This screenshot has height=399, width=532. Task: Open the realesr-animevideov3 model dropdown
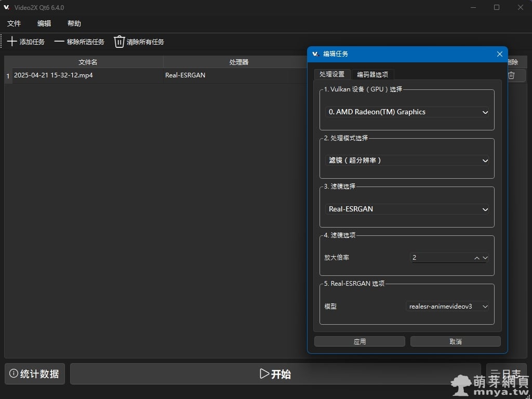[447, 307]
